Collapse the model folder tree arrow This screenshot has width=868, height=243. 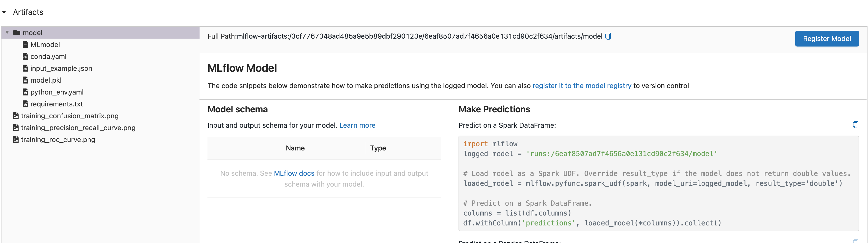(x=7, y=33)
